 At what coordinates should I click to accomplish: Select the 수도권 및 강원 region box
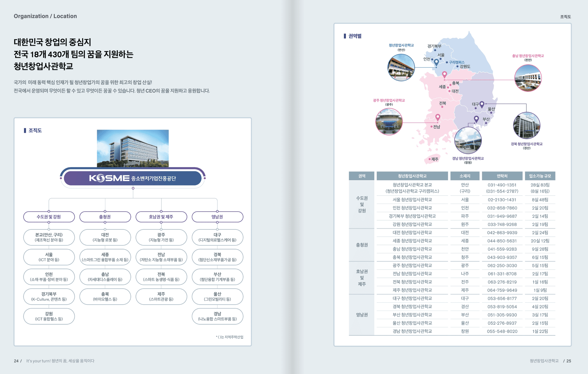(49, 217)
